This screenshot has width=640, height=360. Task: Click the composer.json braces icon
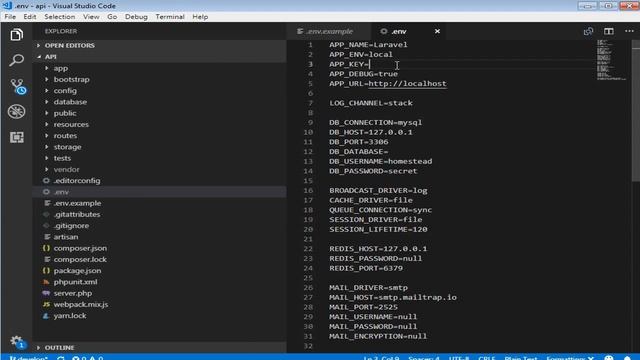(x=46, y=248)
